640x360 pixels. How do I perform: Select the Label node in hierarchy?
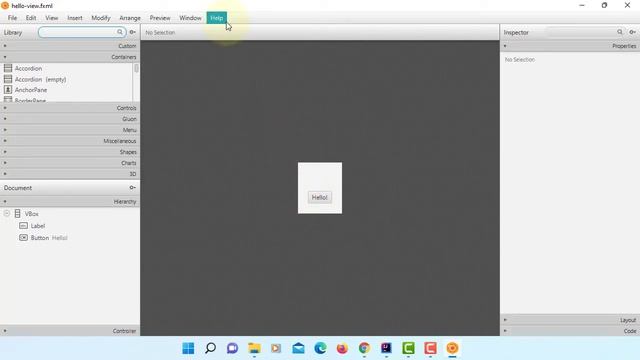click(x=38, y=226)
